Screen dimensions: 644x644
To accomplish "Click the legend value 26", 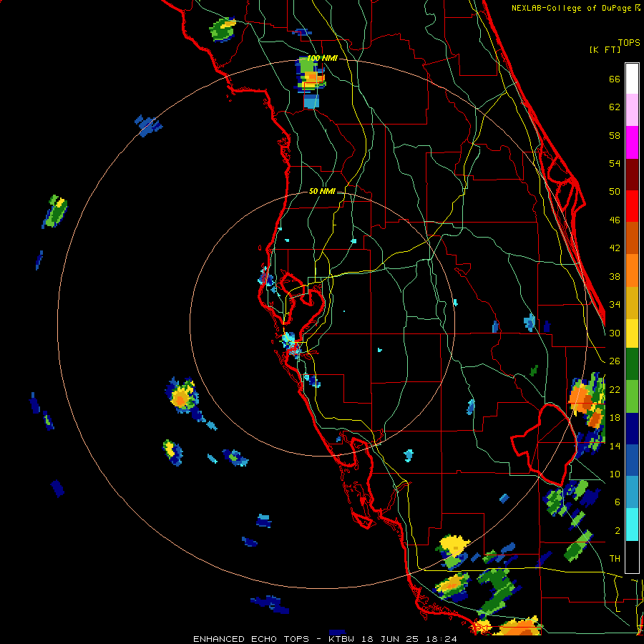I will (x=615, y=361).
